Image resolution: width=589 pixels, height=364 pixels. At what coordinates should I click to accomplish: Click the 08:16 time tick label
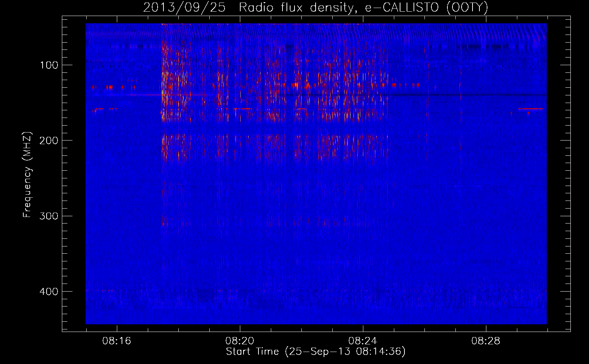pos(116,341)
